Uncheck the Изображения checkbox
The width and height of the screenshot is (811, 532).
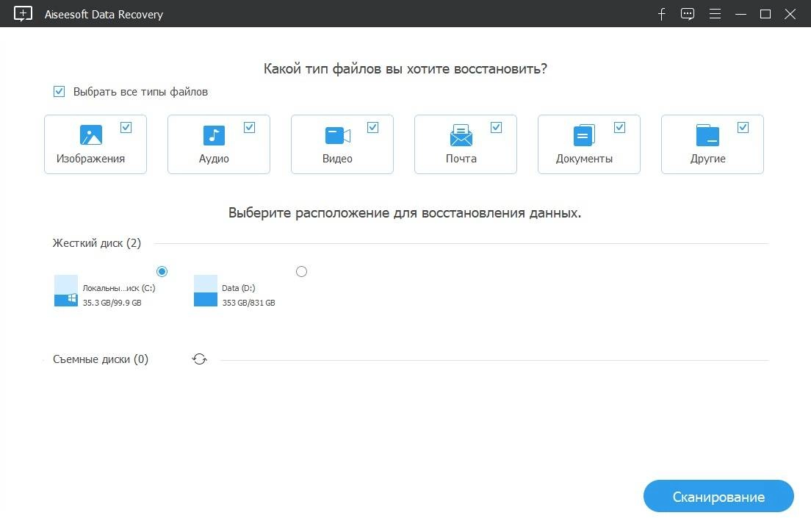point(126,127)
